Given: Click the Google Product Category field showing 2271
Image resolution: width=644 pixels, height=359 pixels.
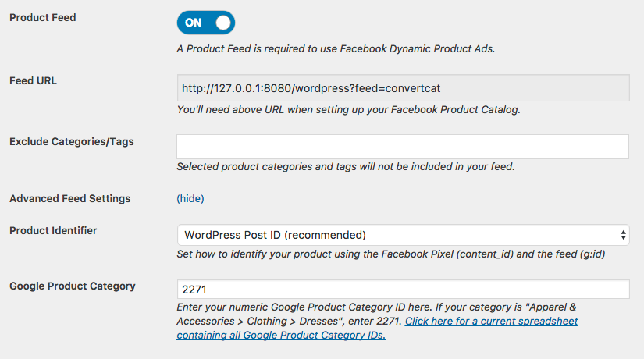Looking at the screenshot, I should pos(403,290).
